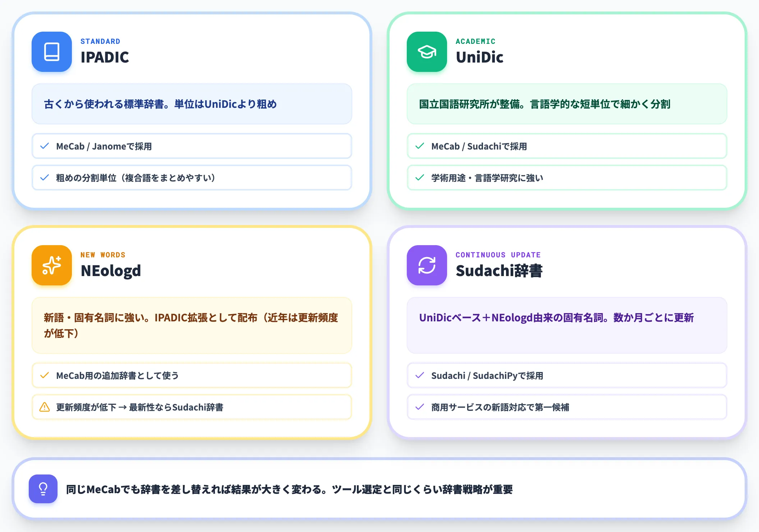Click description UniDicベース＋NEologd由来の固有名詞
Screen dimensions: 759x532
556,318
